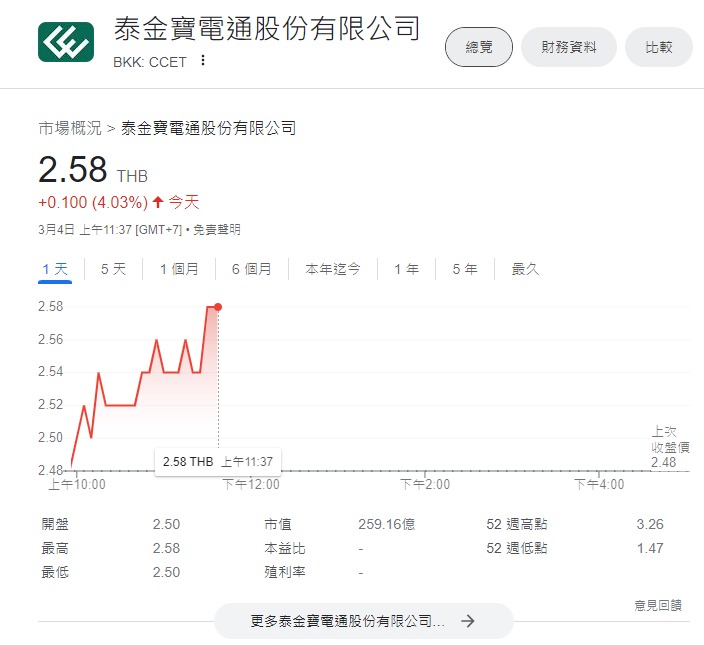Screen dimensions: 704x645
Task: Select the 總覽 overview tab
Action: pos(479,47)
